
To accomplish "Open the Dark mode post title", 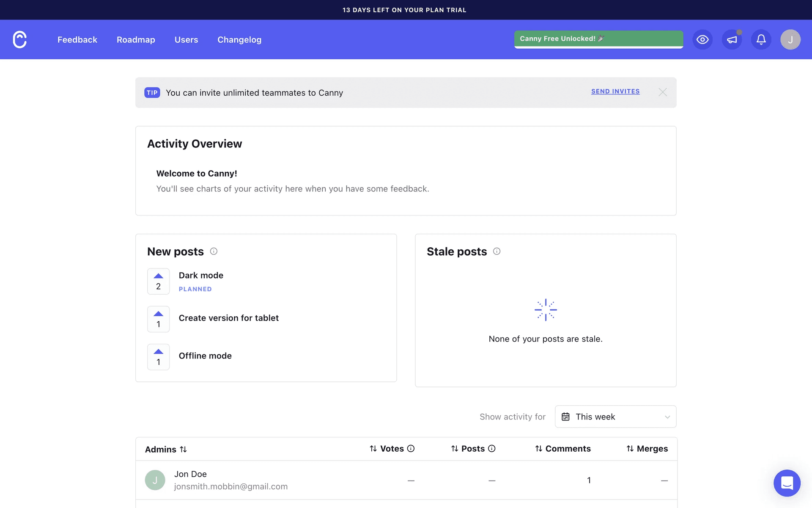I will point(201,275).
